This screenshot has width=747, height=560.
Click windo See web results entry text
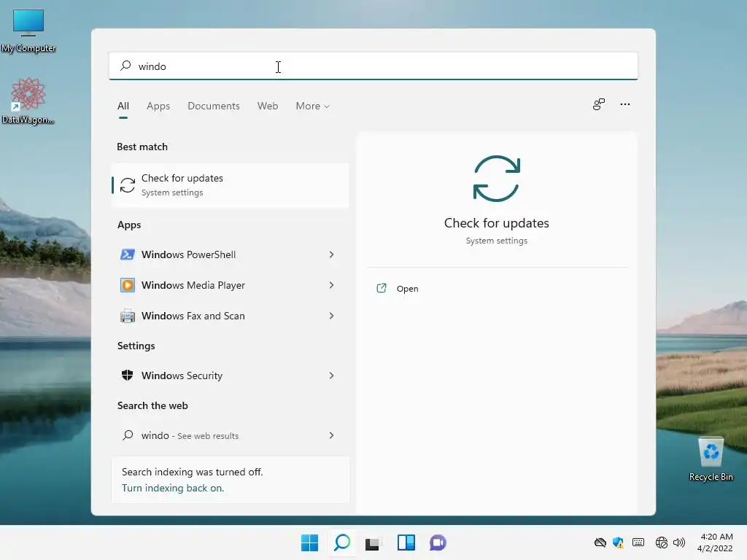point(190,435)
